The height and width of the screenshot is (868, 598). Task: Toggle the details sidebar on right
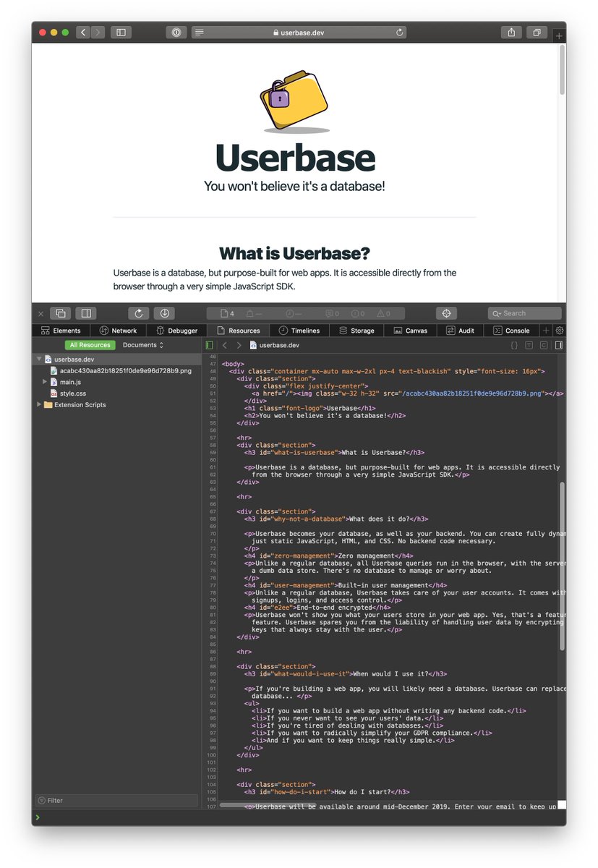(559, 345)
